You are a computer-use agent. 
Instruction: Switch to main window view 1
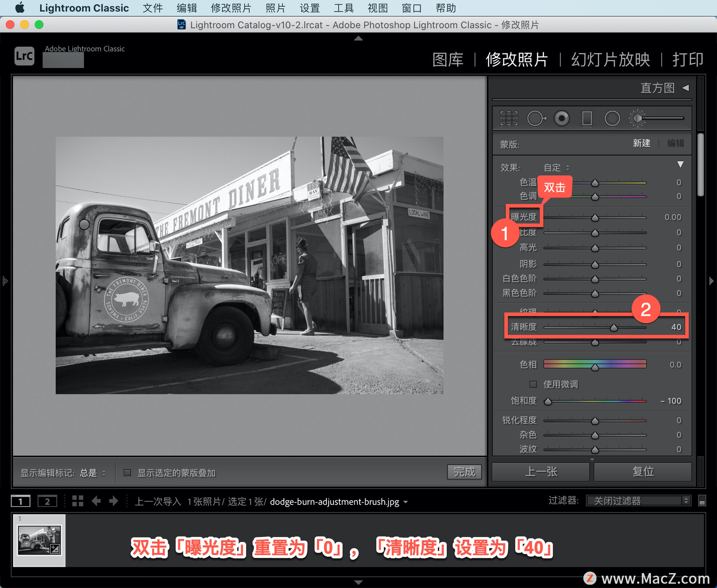coord(21,501)
